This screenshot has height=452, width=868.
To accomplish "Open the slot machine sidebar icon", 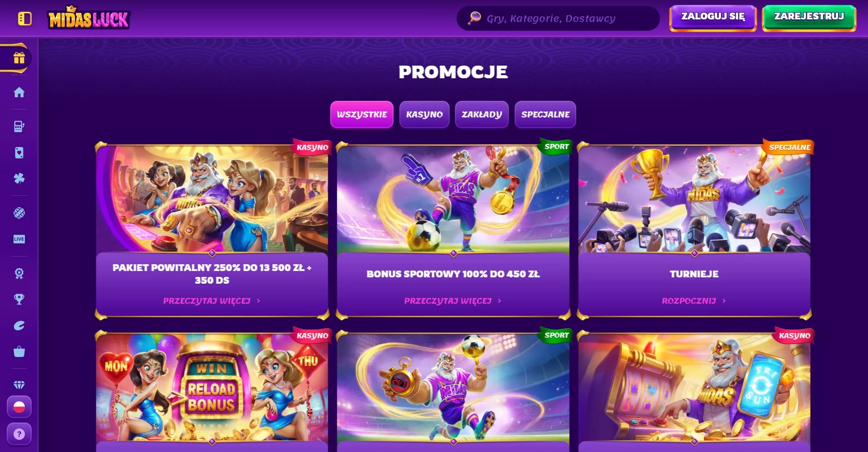I will point(19,126).
